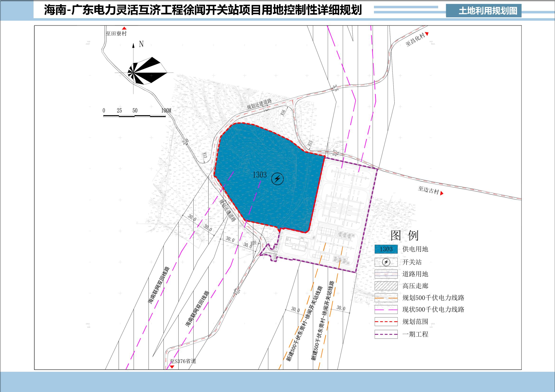Screen dimensions: 555x392
Task: Click the red triangle beside 至昌化村
Action: (427, 34)
